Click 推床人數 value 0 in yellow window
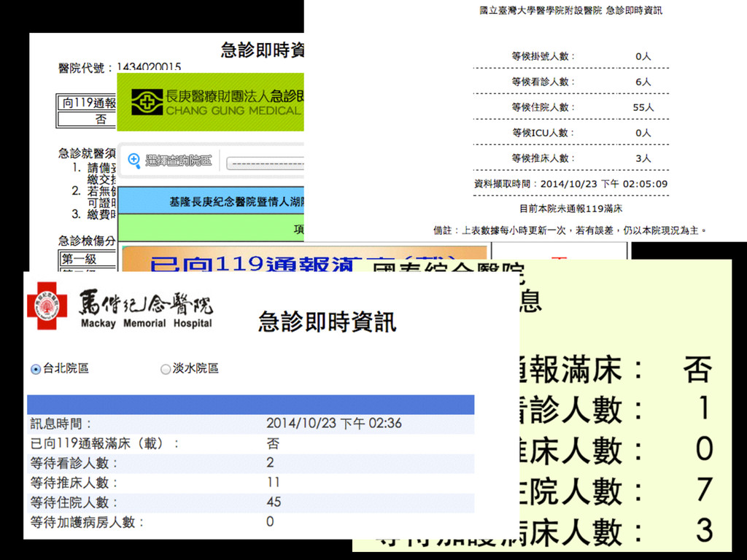747x560 pixels. coord(704,450)
